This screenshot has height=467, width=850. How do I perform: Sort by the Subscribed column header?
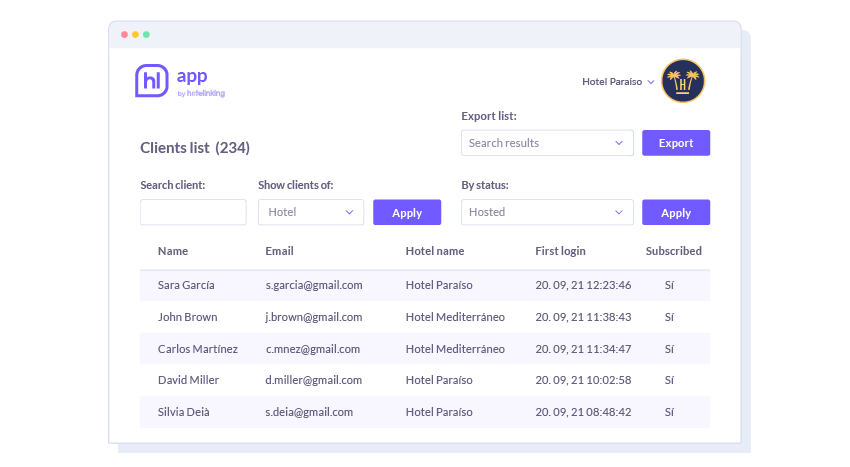click(x=673, y=251)
